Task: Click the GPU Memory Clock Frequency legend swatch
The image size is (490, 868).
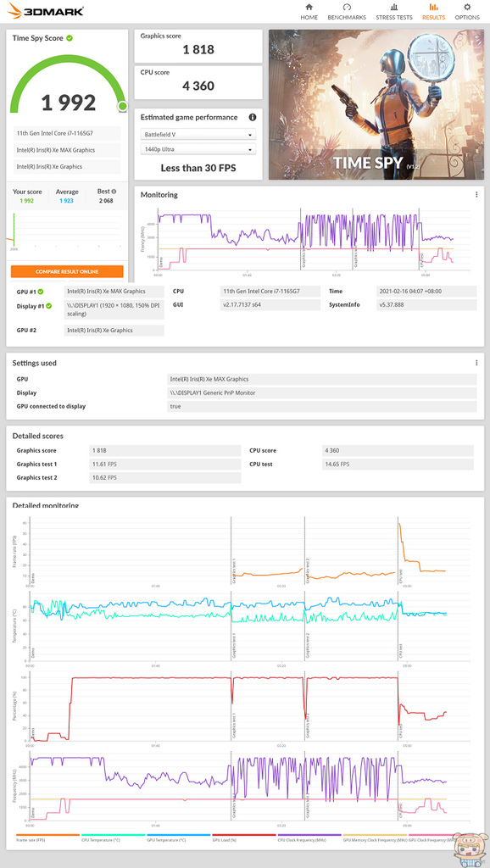Action: pyautogui.click(x=375, y=835)
